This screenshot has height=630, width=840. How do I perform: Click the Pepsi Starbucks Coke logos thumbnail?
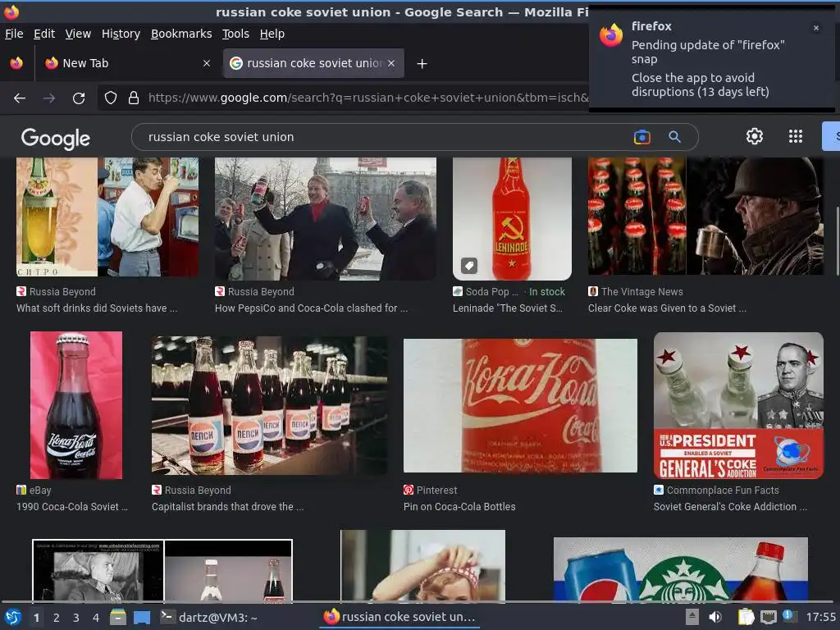[x=680, y=569]
